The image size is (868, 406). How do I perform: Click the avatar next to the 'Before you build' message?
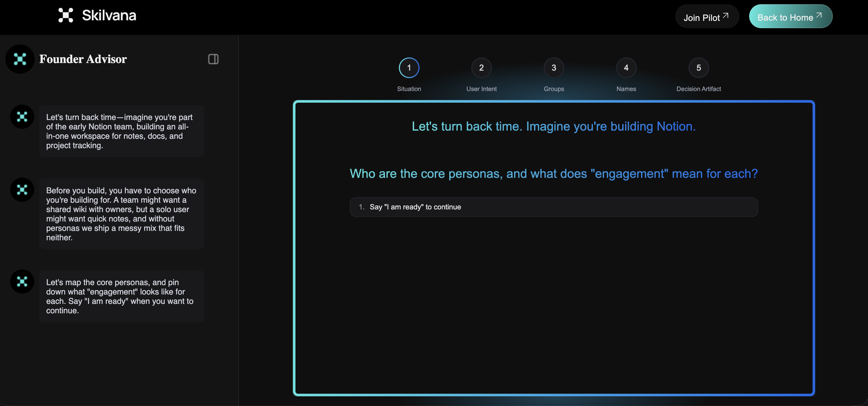[21, 190]
